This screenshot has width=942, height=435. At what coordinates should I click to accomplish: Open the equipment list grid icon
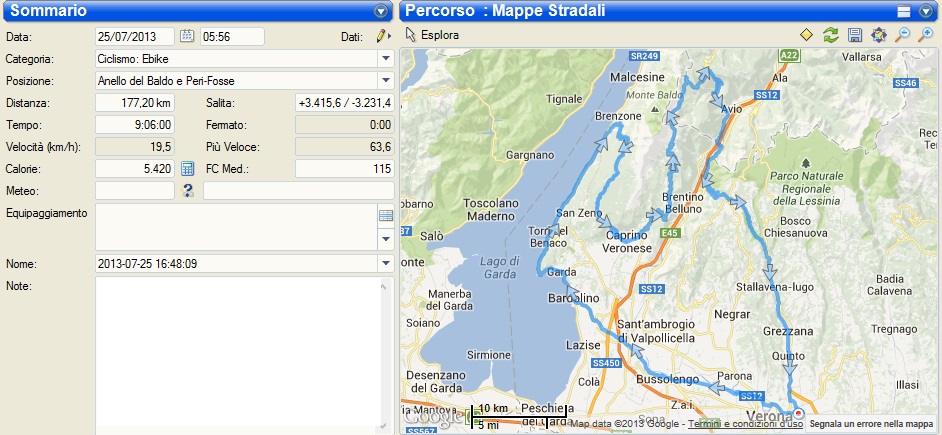point(386,216)
